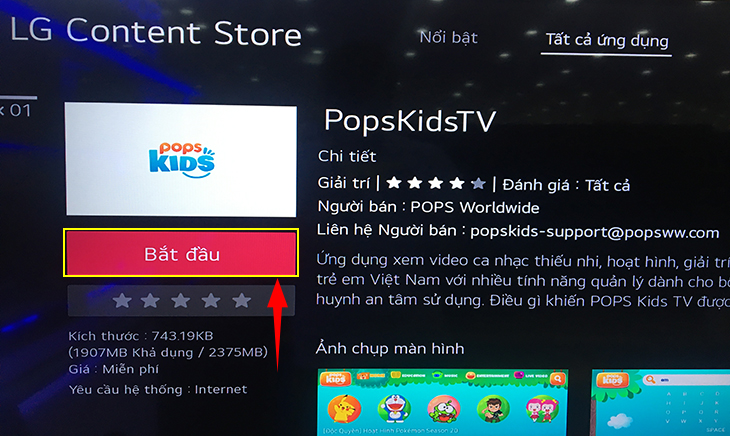The width and height of the screenshot is (730, 436).
Task: Rate two stars in rating bar
Action: click(150, 301)
